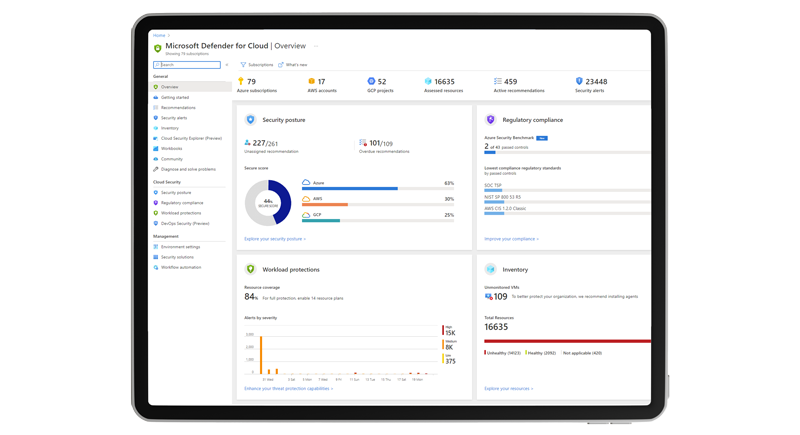Viewport: 800px width, 435px height.
Task: Click the Unhealthy resources legend entry
Action: click(x=503, y=353)
